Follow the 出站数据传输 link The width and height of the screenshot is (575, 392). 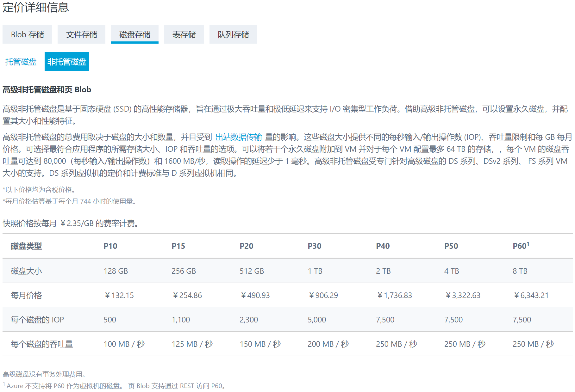point(239,137)
